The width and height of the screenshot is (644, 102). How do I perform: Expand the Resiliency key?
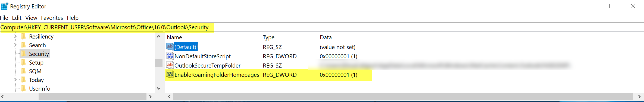coord(15,36)
